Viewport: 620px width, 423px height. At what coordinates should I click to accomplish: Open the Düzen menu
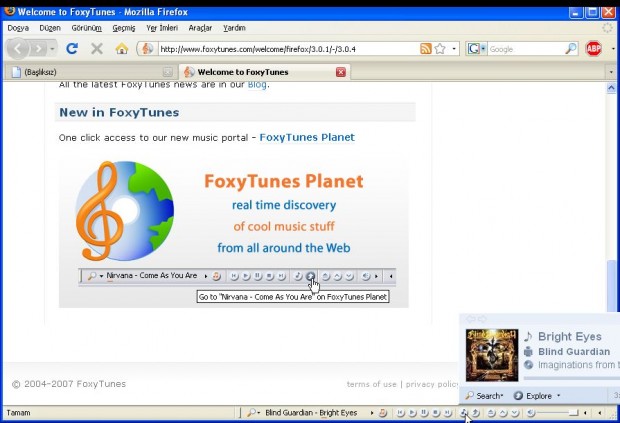point(50,28)
